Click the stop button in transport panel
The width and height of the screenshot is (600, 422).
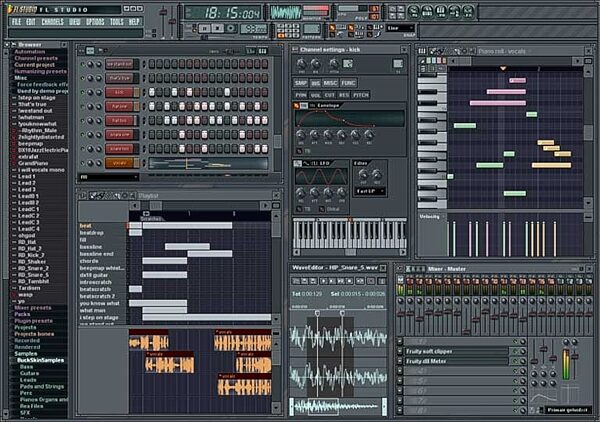[218, 28]
